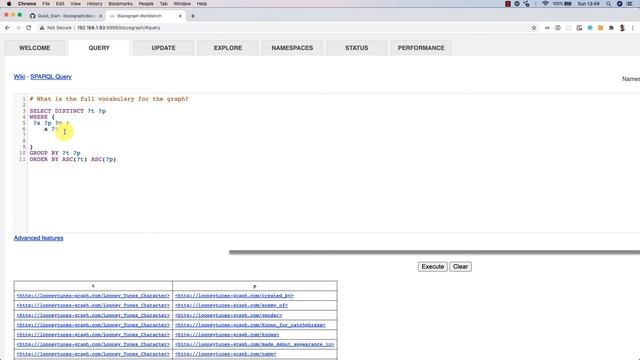The height and width of the screenshot is (360, 640).
Task: Open the created_by predicate link
Action: point(234,296)
